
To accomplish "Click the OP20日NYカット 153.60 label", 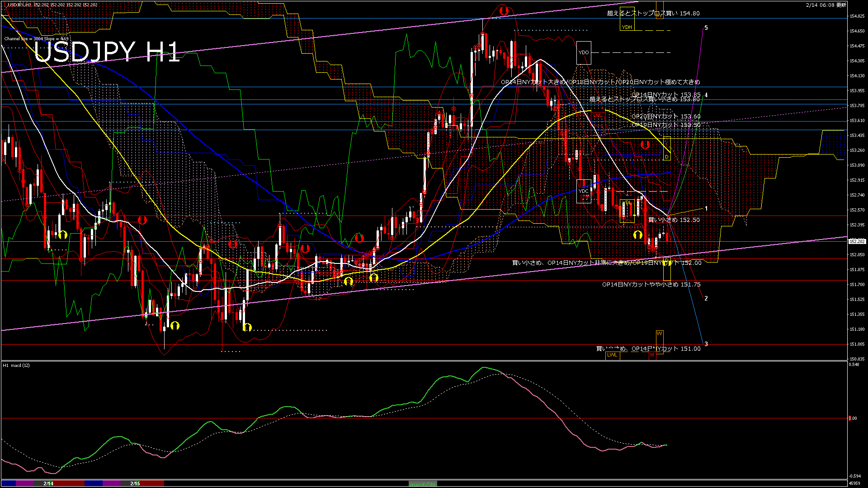I will point(666,116).
